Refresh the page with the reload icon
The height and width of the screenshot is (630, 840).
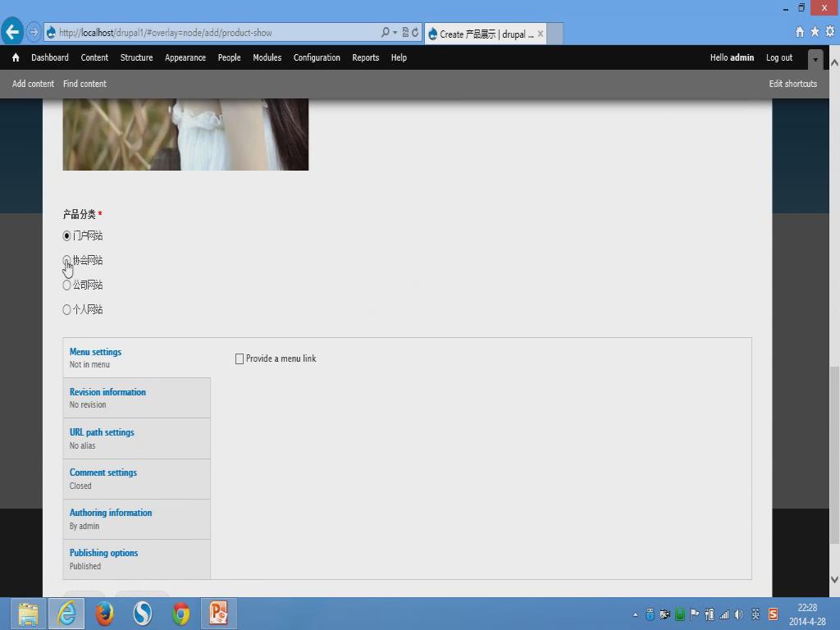(415, 33)
